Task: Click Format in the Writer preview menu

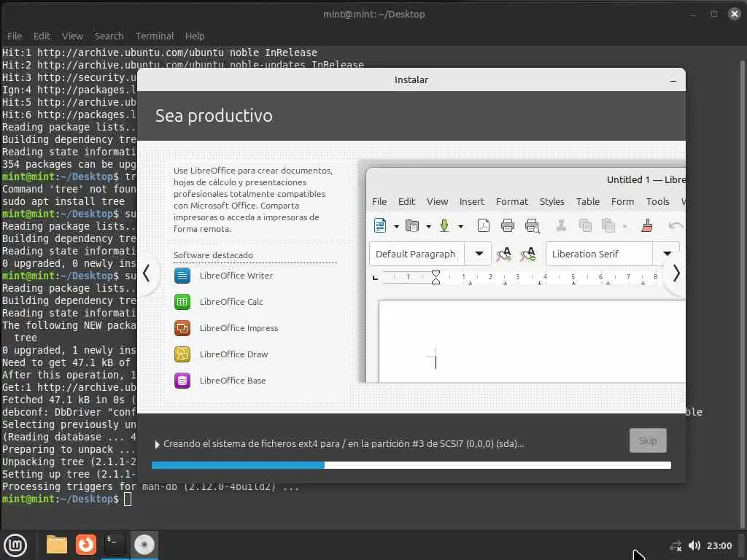Action: point(511,202)
